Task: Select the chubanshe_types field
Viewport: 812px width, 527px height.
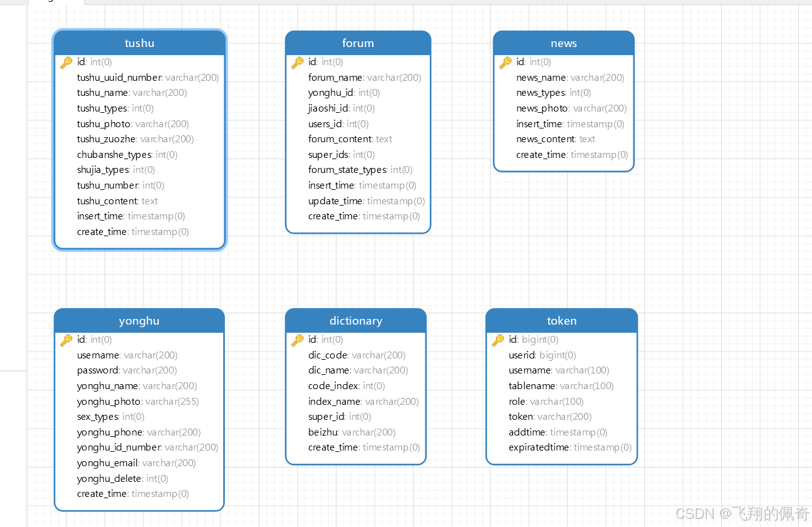Action: (x=127, y=155)
